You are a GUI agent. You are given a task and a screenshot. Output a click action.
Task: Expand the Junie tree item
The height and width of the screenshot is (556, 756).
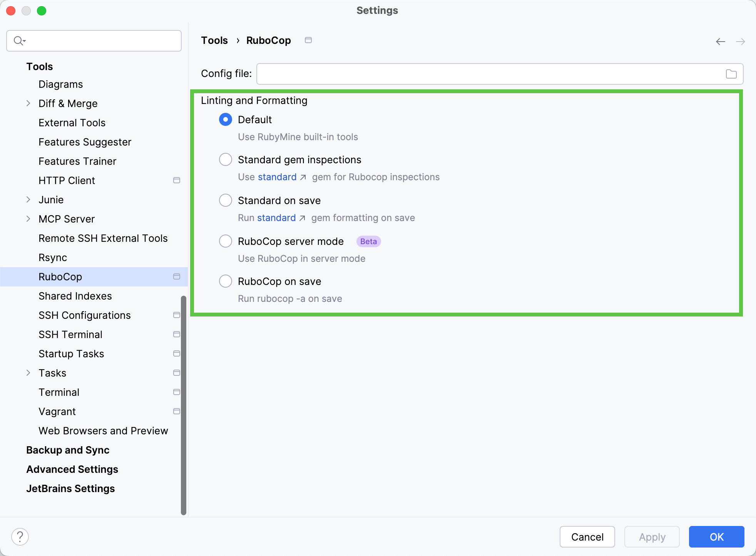point(28,199)
